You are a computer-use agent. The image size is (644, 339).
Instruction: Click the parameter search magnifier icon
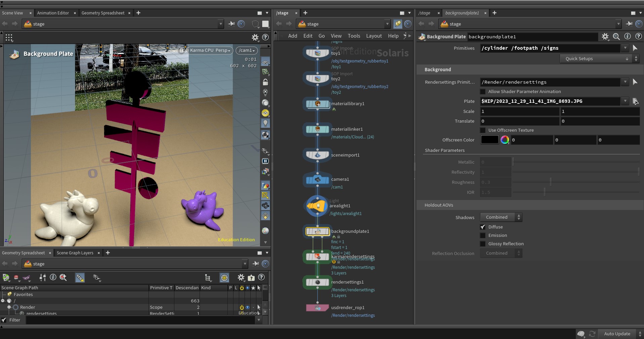click(x=616, y=37)
